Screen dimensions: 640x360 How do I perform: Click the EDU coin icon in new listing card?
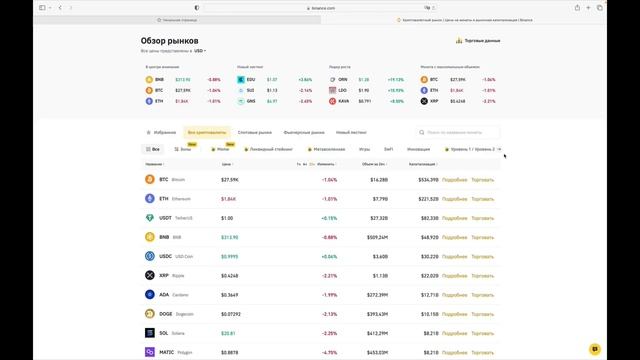pos(241,80)
